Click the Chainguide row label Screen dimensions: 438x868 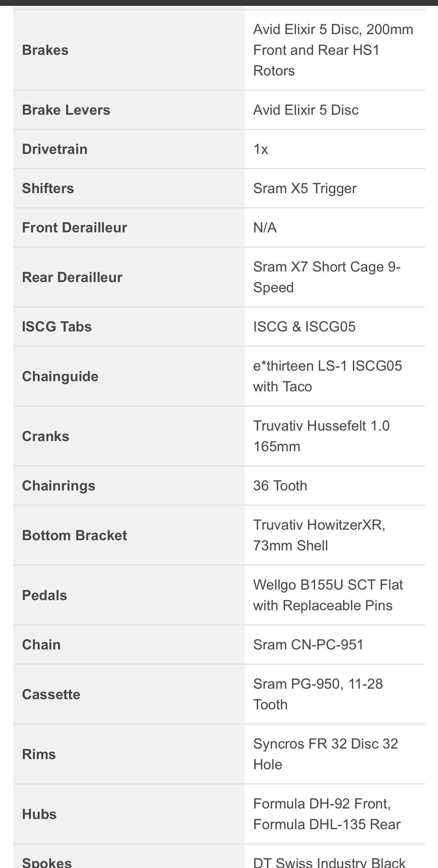pos(60,376)
